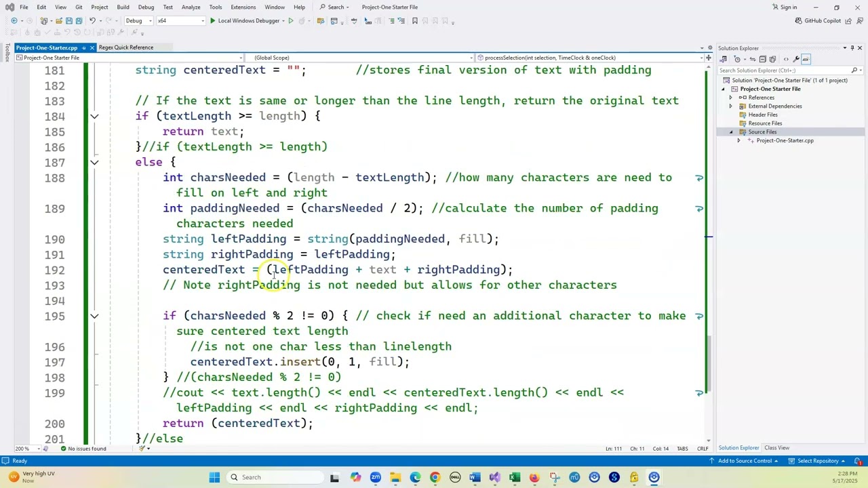The height and width of the screenshot is (488, 868).
Task: Toggle auto-hide pin for Solution Explorer
Action: 852,48
